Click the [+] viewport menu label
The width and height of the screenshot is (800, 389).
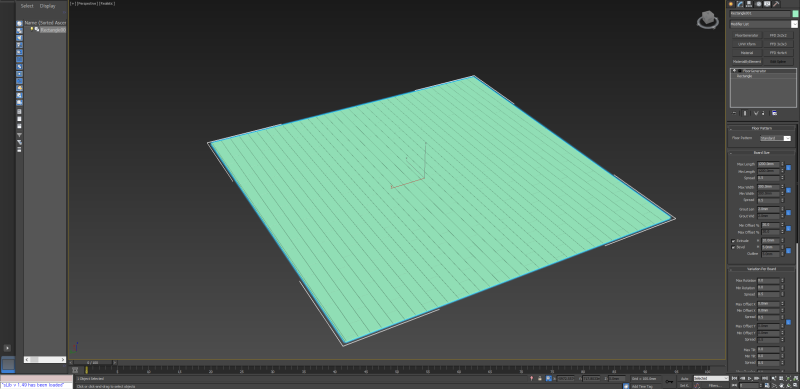tap(73, 4)
